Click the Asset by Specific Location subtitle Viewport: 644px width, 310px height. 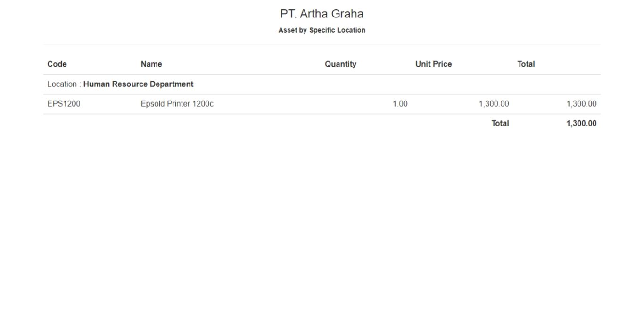(322, 30)
